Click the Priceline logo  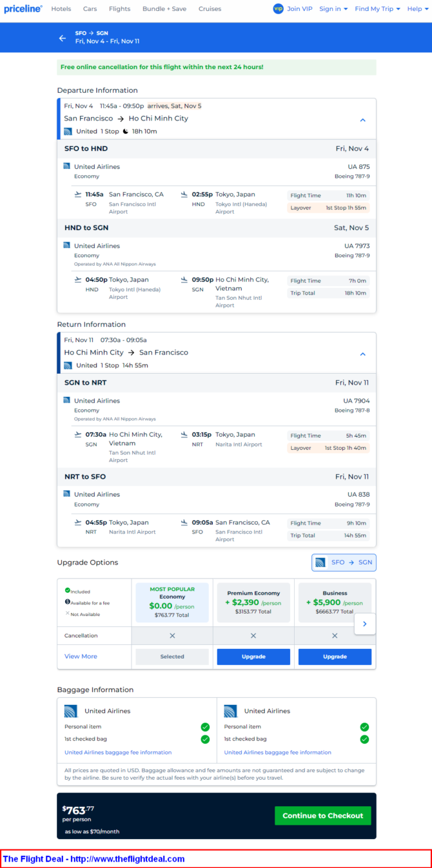pos(23,9)
